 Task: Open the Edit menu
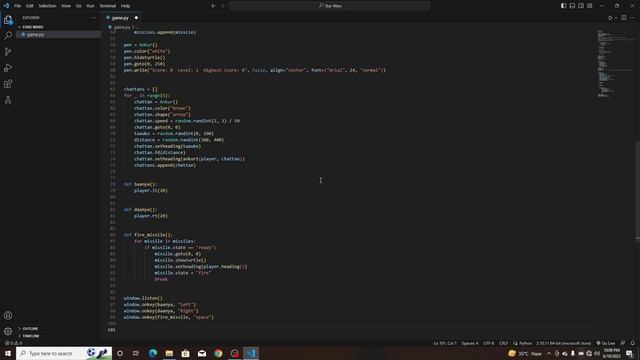[x=30, y=6]
